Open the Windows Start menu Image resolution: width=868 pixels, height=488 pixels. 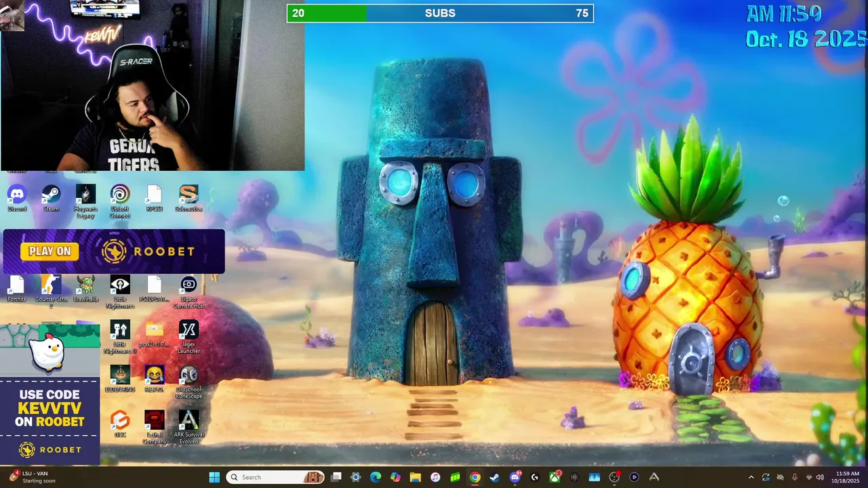(214, 477)
